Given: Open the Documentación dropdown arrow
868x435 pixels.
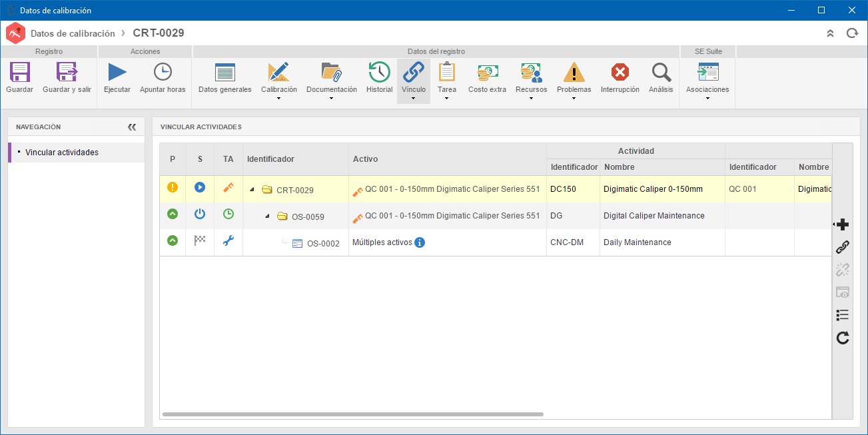Looking at the screenshot, I should point(331,99).
